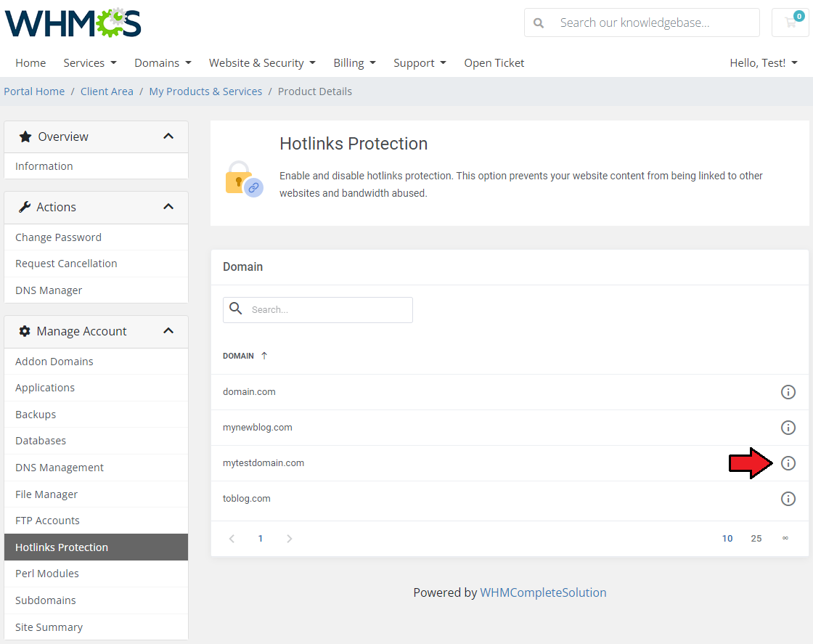813x644 pixels.
Task: Click the domain.com row text
Action: [x=249, y=392]
